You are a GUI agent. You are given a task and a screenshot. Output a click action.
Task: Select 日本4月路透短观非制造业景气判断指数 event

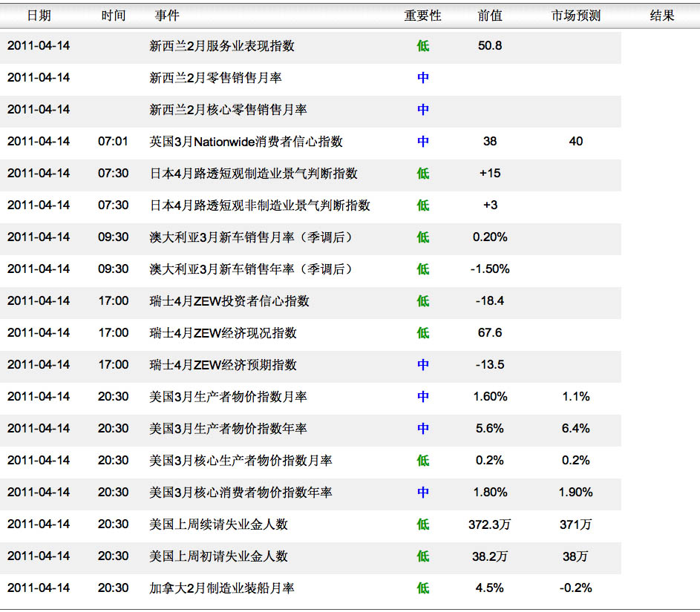pyautogui.click(x=260, y=205)
